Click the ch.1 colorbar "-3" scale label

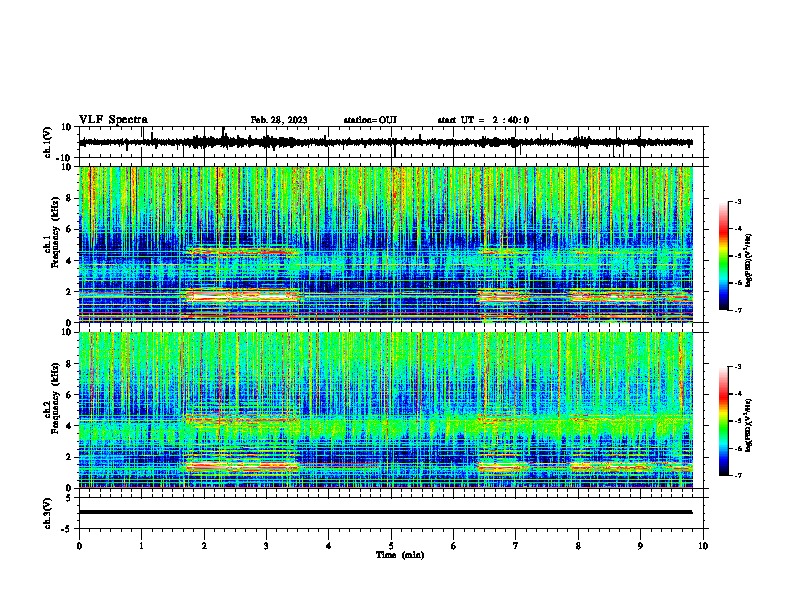(737, 201)
